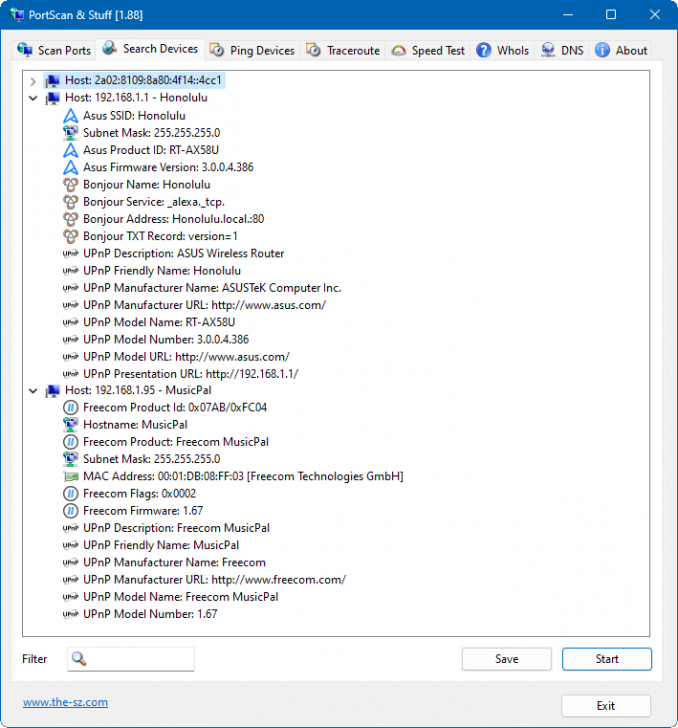678x728 pixels.
Task: Click the subnet mask icon under MusicPal host
Action: click(70, 459)
